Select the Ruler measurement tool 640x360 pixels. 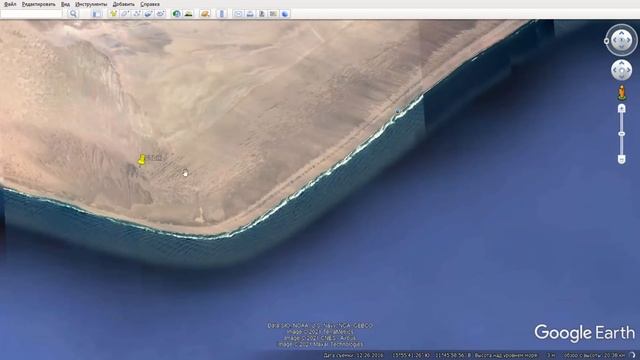click(x=222, y=14)
